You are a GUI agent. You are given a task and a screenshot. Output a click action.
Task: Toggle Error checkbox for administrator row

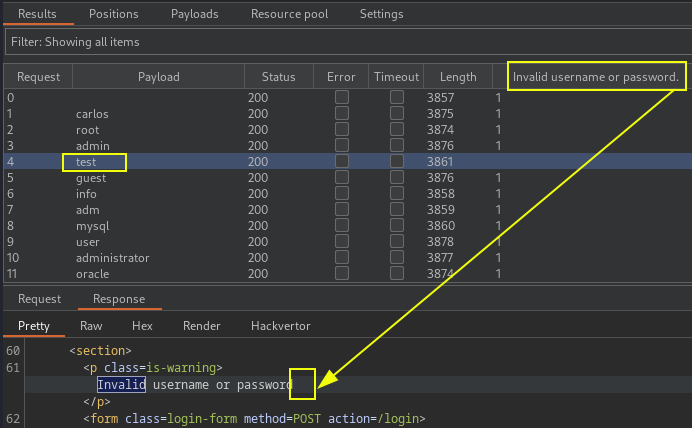[342, 257]
